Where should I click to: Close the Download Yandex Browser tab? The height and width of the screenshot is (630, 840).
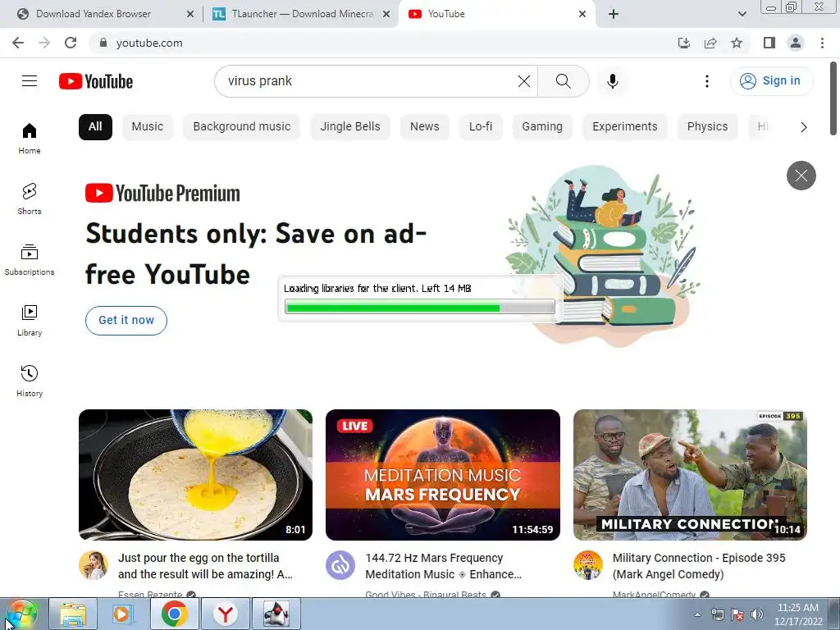(x=190, y=14)
